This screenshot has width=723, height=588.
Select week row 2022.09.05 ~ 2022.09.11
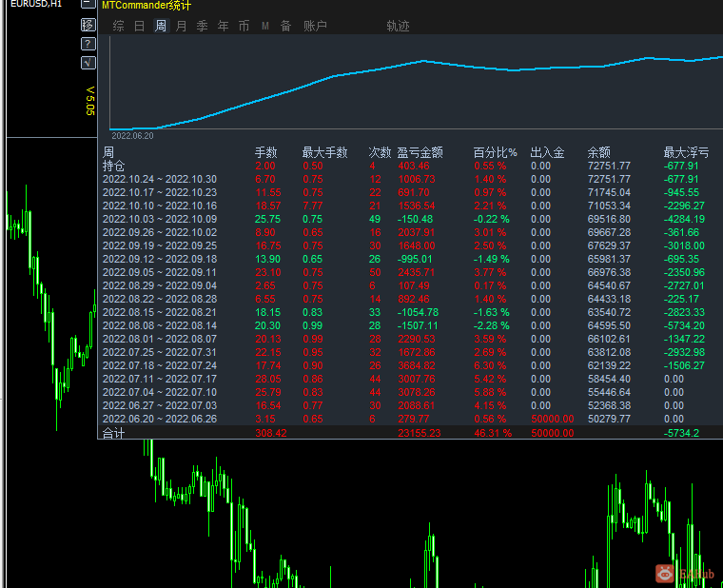(x=160, y=272)
